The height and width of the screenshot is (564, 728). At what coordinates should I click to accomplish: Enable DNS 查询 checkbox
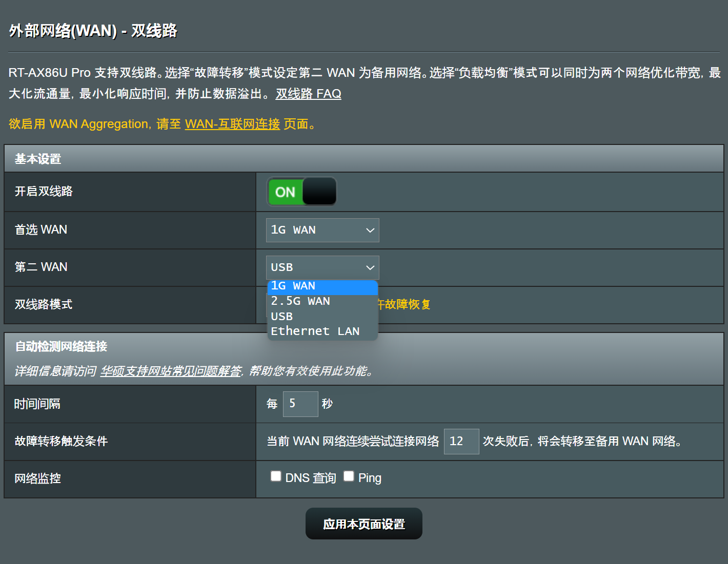[x=276, y=476]
